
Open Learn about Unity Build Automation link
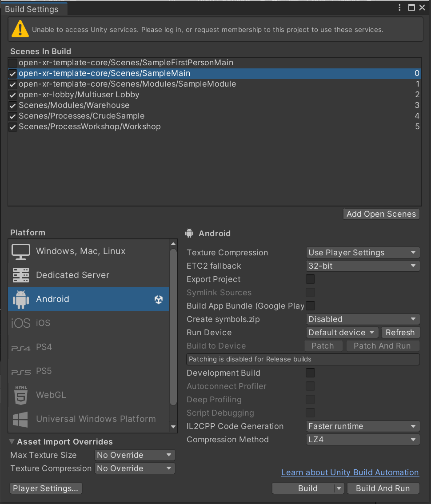click(350, 472)
